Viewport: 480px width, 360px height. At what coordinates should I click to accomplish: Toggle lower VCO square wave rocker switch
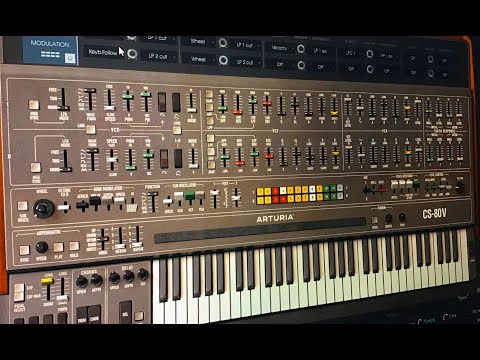[164, 159]
